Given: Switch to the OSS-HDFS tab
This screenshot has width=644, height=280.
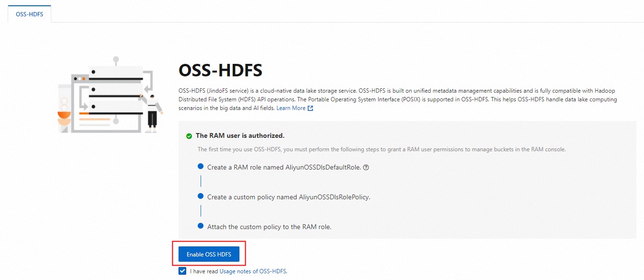Looking at the screenshot, I should click(x=29, y=14).
